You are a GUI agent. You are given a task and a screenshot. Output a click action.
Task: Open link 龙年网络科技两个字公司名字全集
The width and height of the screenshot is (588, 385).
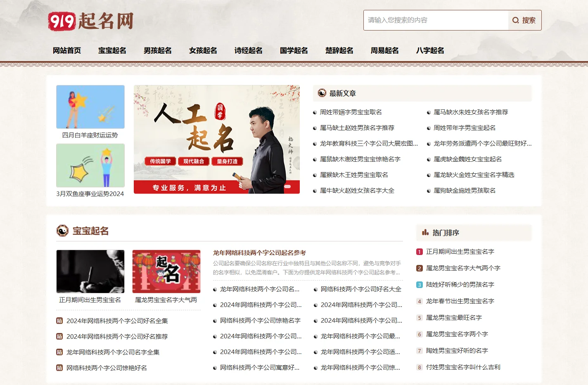pyautogui.click(x=113, y=352)
